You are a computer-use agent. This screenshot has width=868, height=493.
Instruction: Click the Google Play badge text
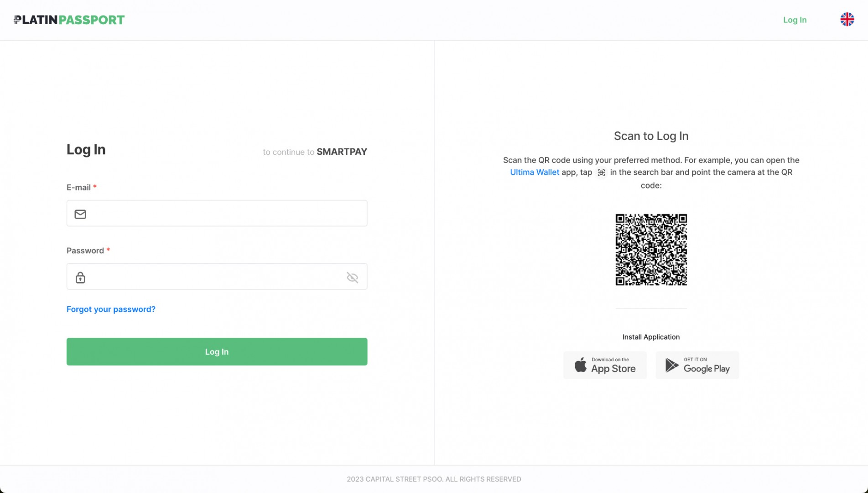(x=706, y=368)
